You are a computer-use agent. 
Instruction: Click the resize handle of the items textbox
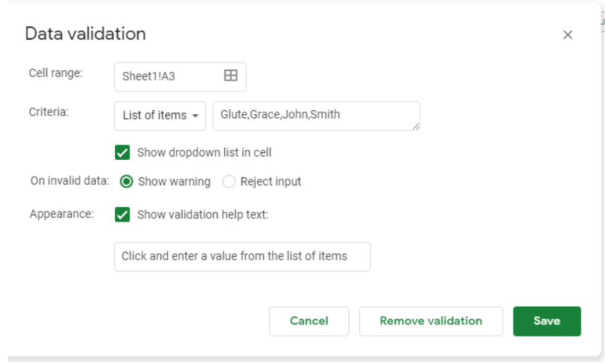pos(416,126)
